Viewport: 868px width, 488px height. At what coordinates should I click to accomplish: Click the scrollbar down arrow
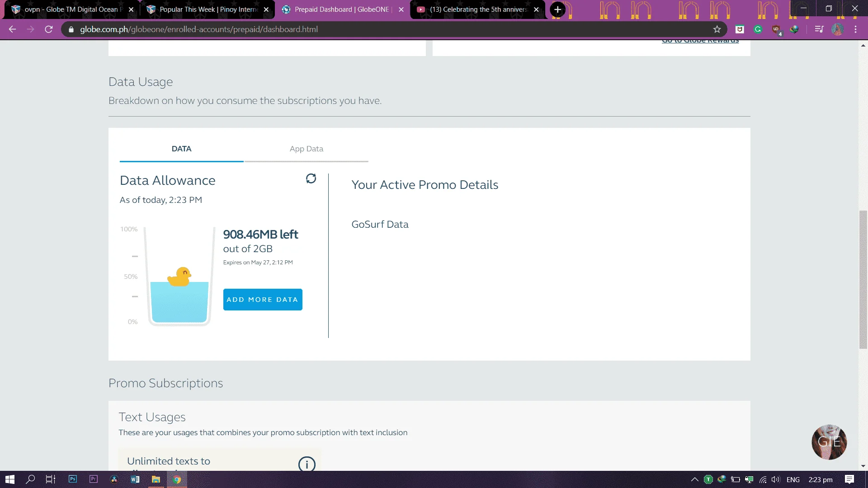863,466
